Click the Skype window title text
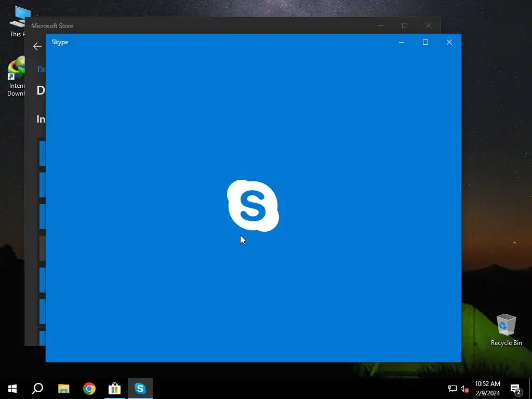The width and height of the screenshot is (532, 399). 60,42
